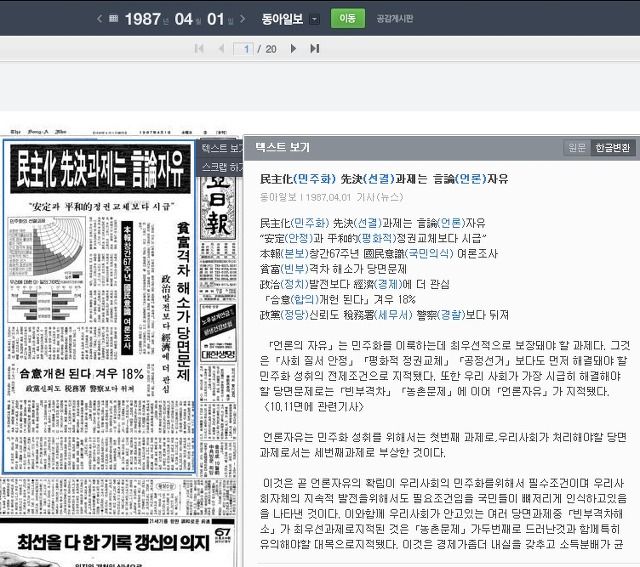Click the article title 民主化 先決과제는 言論자유
The height and width of the screenshot is (567, 640).
click(384, 179)
